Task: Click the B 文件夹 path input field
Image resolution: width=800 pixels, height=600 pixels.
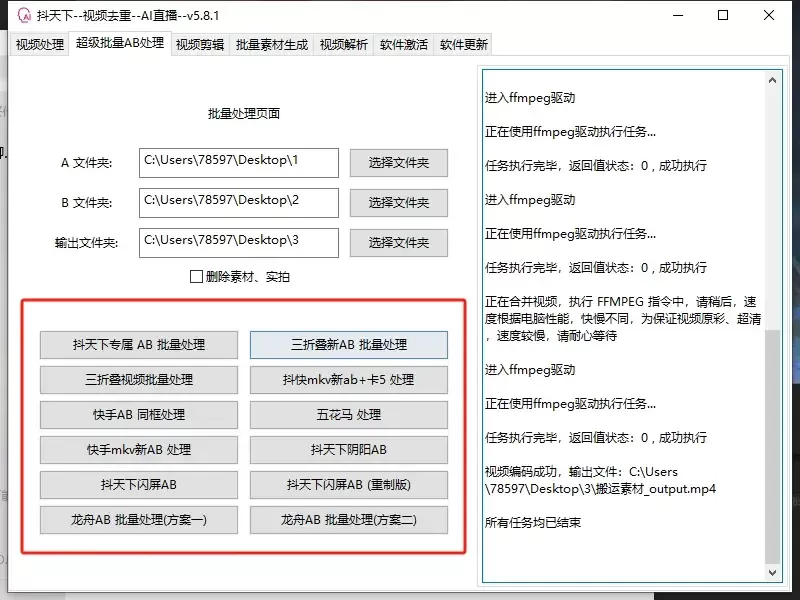Action: coord(239,203)
